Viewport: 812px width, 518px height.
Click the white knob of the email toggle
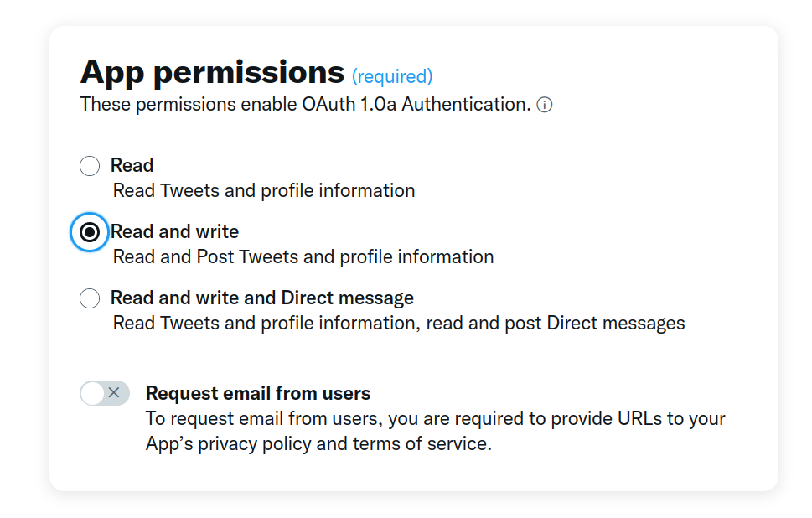click(93, 393)
